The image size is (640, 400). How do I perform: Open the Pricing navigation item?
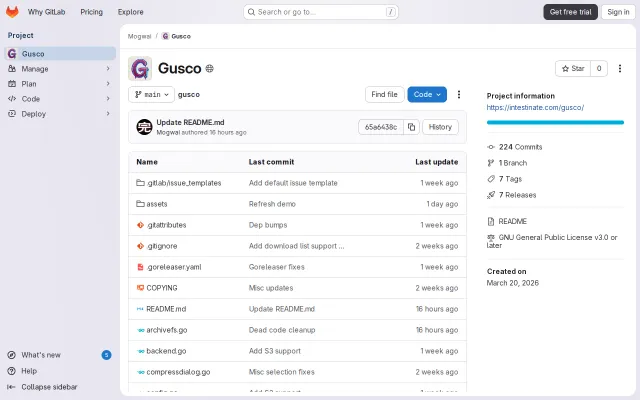[91, 12]
